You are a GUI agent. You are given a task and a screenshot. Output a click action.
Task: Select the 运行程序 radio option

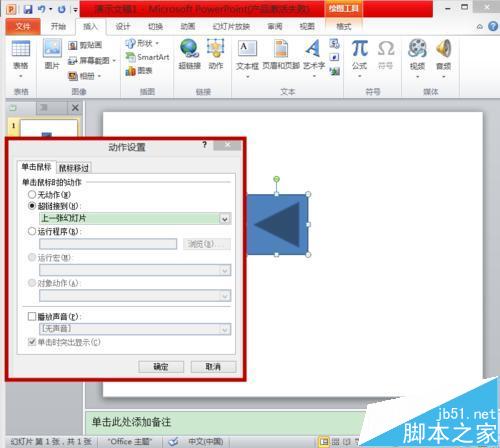click(x=32, y=231)
